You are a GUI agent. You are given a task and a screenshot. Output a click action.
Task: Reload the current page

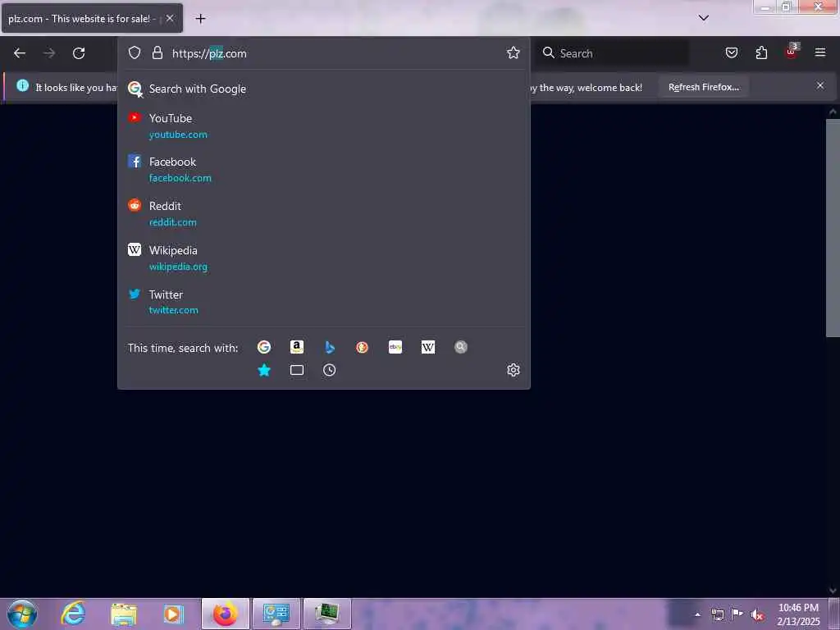click(79, 53)
